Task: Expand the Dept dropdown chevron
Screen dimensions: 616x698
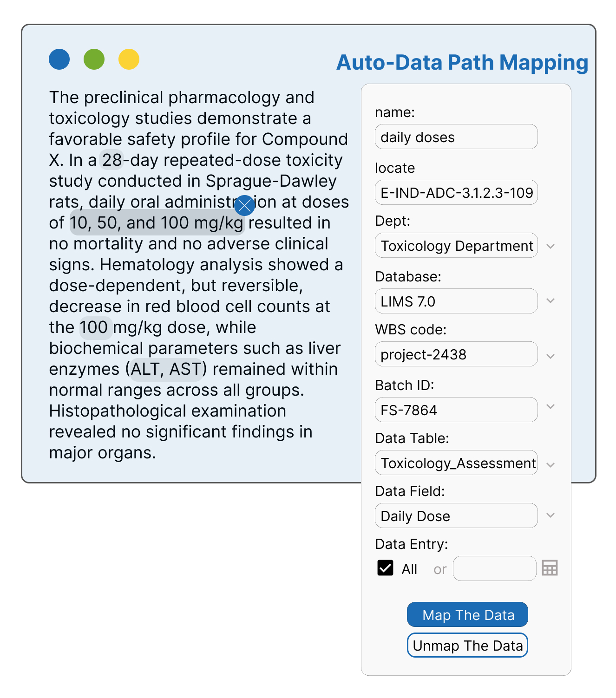Action: tap(550, 246)
